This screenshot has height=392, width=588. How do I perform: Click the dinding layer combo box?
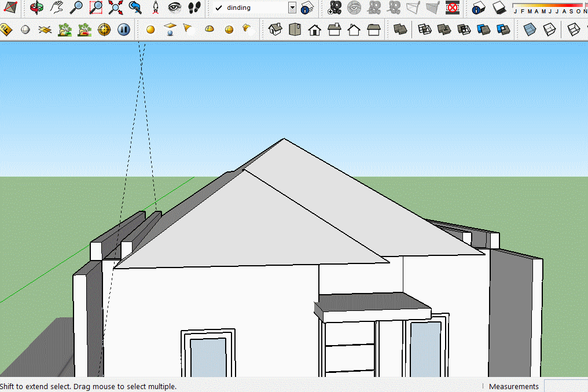click(x=254, y=8)
